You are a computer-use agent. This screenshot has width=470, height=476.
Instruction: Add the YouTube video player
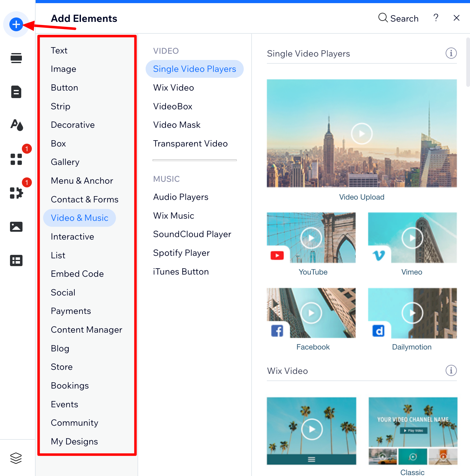point(311,238)
